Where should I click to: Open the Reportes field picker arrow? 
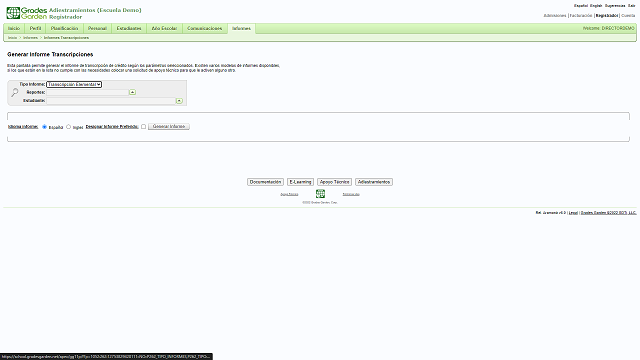point(132,92)
